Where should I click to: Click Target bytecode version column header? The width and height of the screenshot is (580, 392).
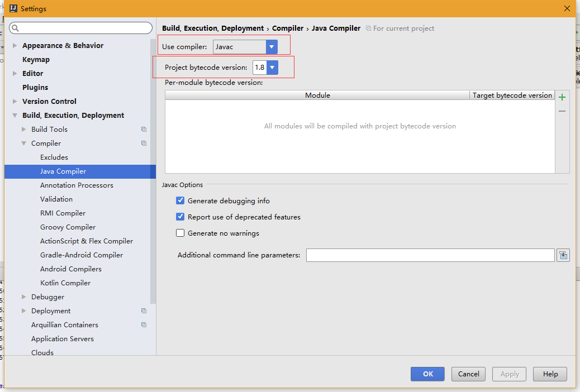tap(512, 95)
